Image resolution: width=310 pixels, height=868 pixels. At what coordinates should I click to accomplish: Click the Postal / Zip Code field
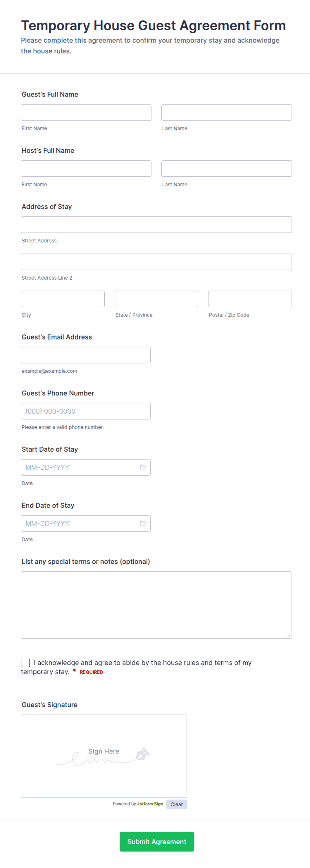pos(250,299)
